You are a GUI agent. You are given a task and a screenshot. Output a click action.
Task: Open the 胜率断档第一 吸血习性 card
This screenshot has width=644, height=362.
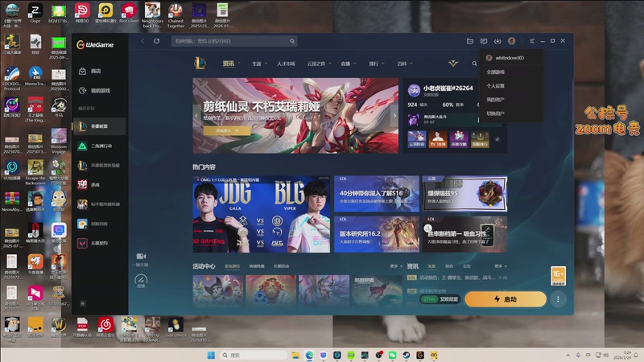[x=464, y=234]
